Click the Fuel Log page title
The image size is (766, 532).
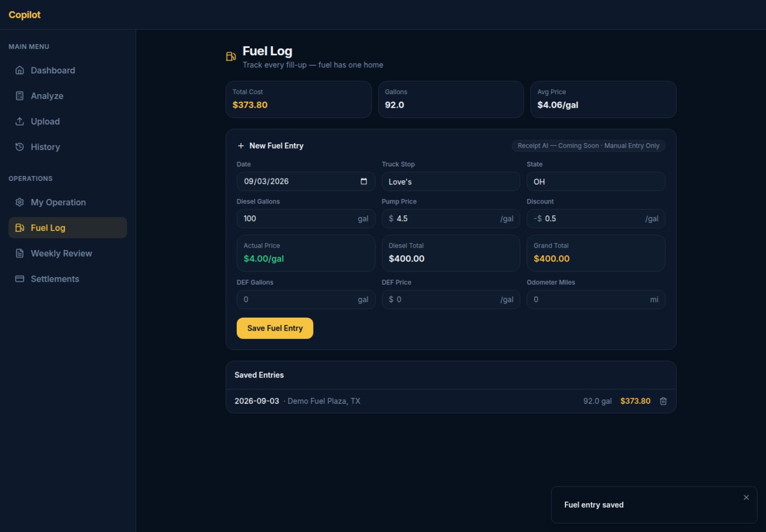[267, 51]
